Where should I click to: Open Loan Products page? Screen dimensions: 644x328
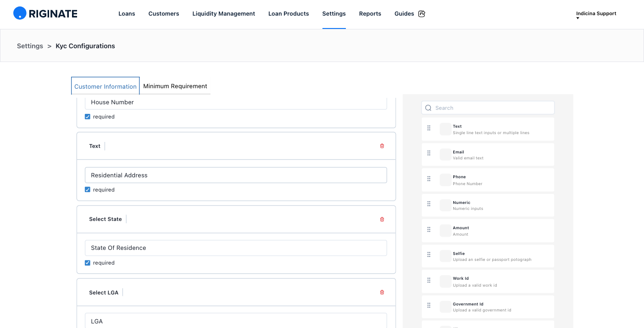click(289, 14)
